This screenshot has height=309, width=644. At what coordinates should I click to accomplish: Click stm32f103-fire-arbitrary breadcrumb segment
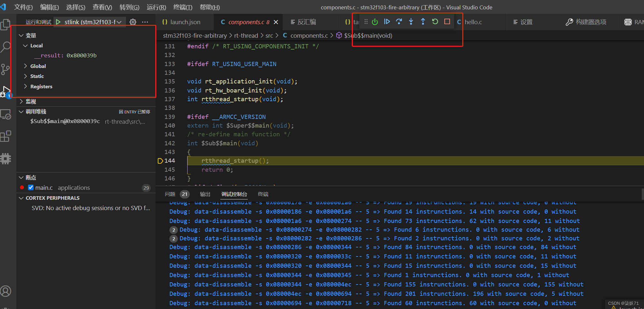pos(195,35)
